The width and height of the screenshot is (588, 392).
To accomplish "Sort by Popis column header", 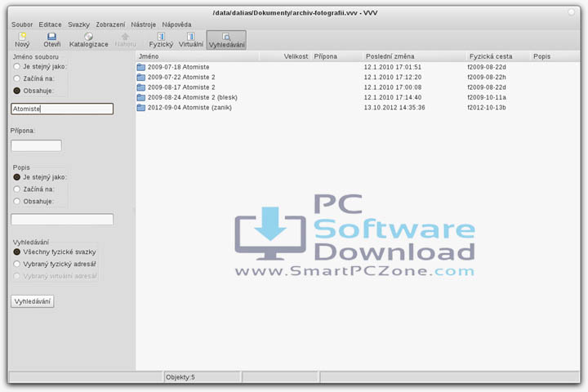I will [555, 56].
